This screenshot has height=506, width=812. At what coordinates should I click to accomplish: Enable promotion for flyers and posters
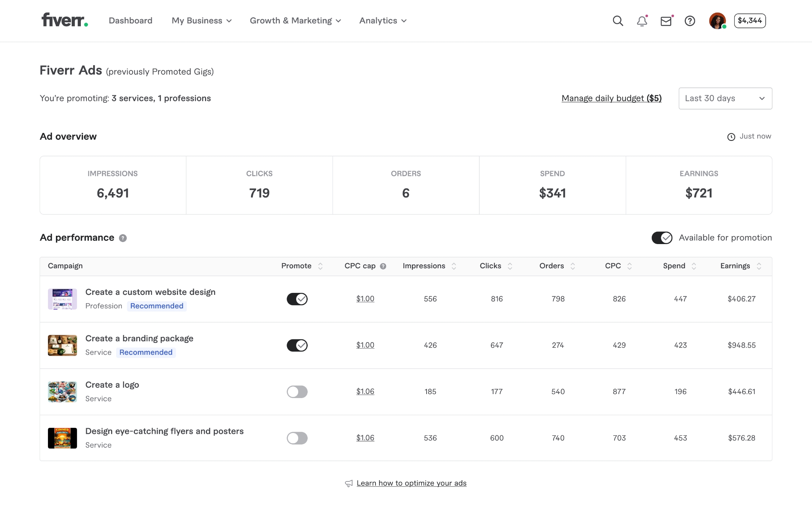[297, 438]
